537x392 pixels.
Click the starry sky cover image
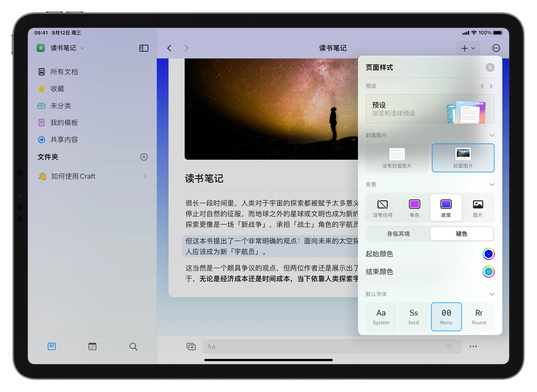pos(271,109)
